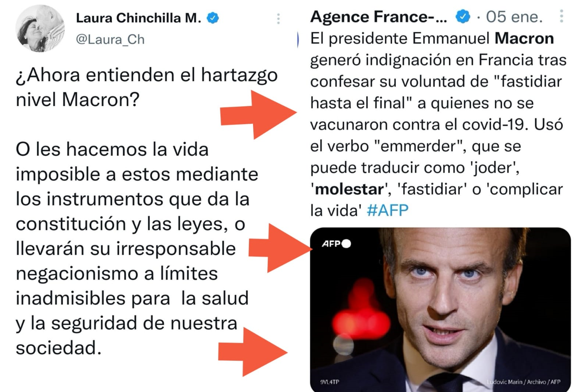Open the Laura Chinchilla M. display name
This screenshot has width=588, height=392.
138,18
